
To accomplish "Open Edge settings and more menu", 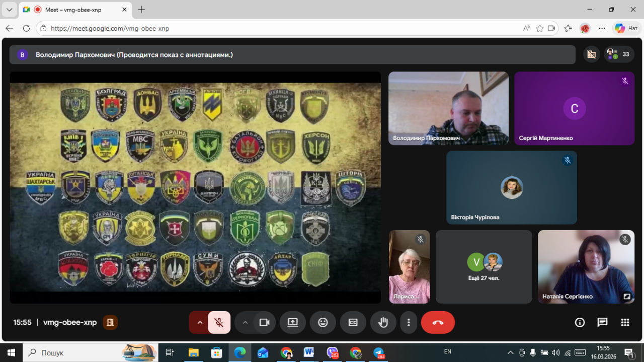I will [602, 28].
